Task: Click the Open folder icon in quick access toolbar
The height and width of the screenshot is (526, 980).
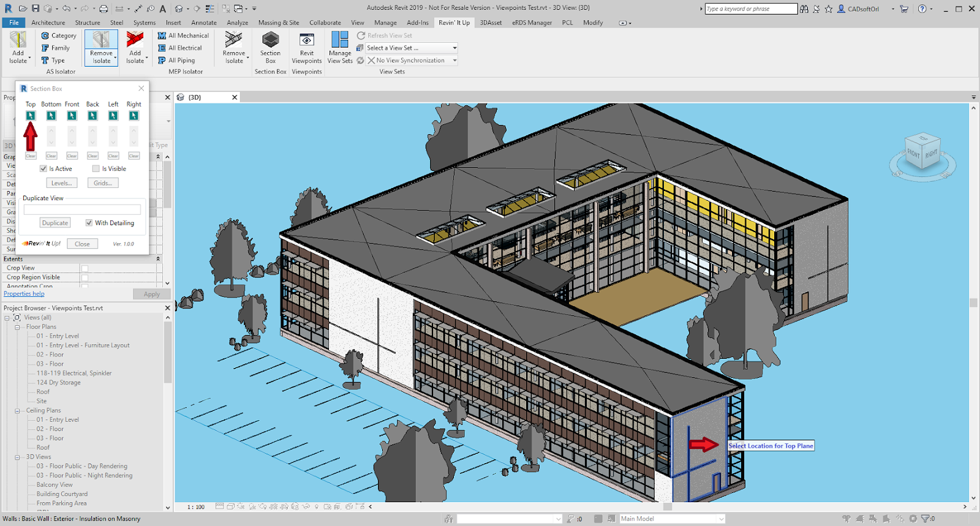Action: [23, 9]
